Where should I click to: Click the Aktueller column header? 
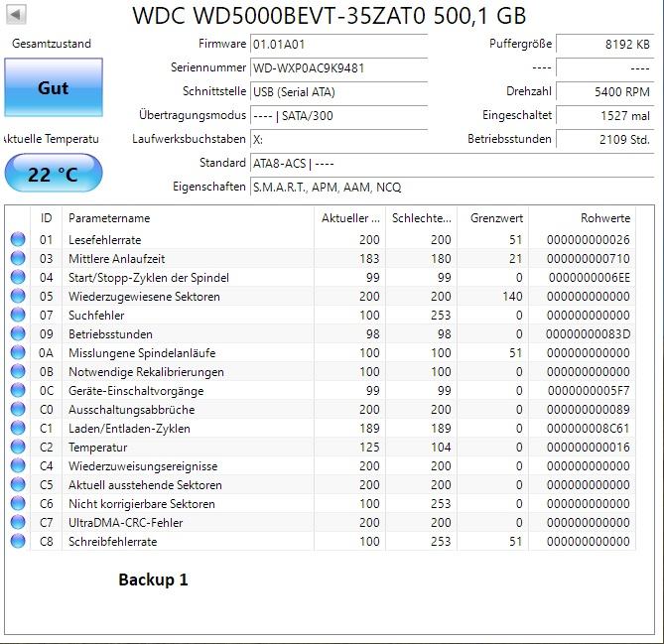coord(350,218)
